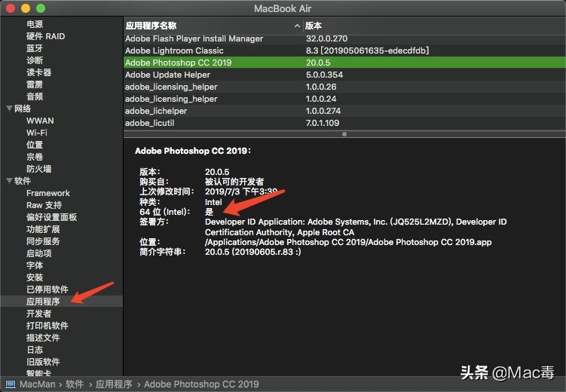Screen dimensions: 566x392
Task: Click the 20.0.5 (20190605.r.83 :) info string
Action: [252, 252]
